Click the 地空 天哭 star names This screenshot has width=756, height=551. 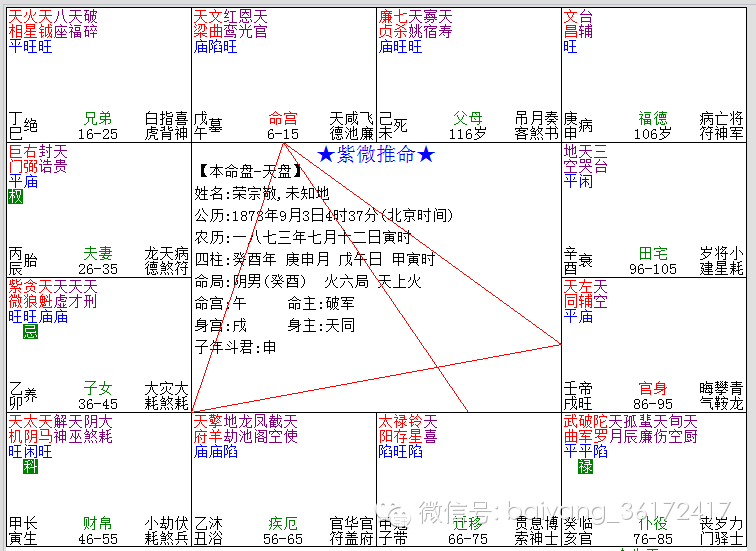pyautogui.click(x=578, y=159)
